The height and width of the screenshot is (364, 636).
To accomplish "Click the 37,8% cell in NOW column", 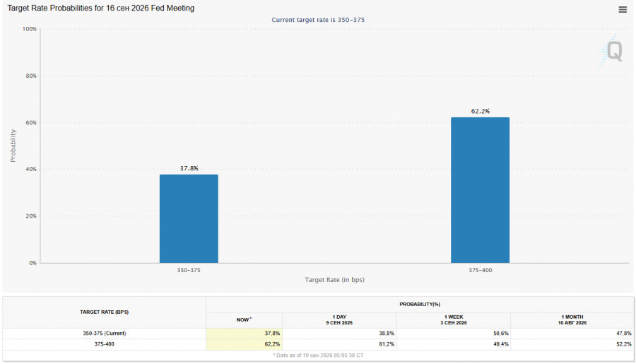I will (244, 333).
